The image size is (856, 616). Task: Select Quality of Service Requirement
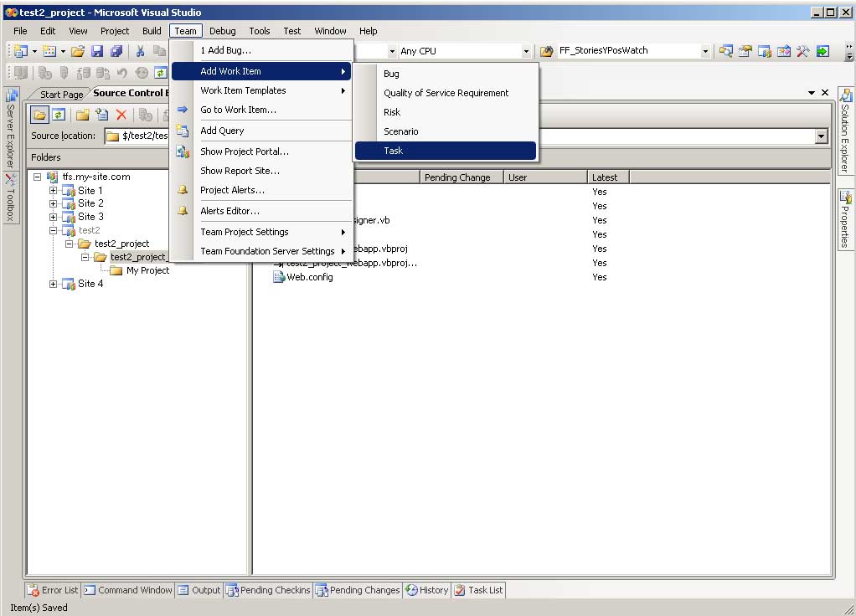click(446, 93)
